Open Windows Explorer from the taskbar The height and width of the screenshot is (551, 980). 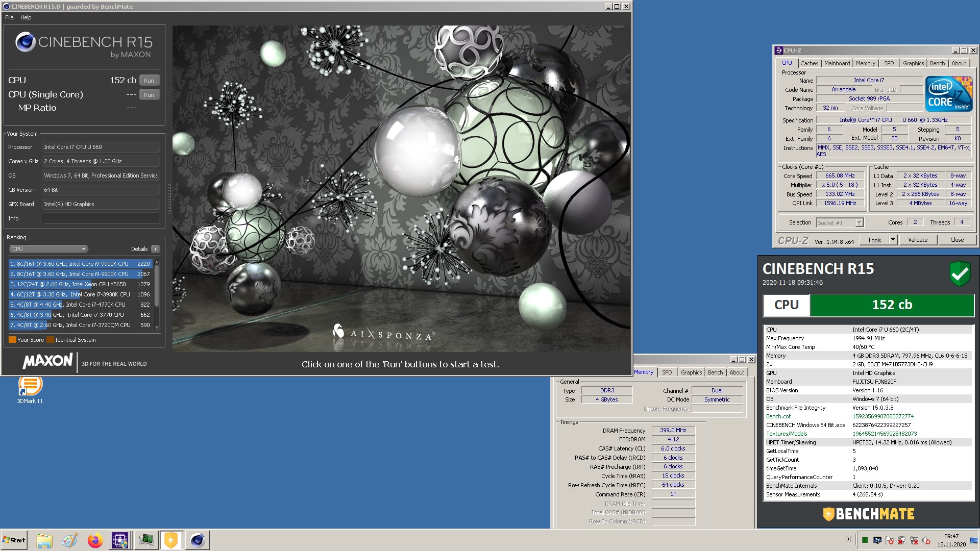(44, 540)
